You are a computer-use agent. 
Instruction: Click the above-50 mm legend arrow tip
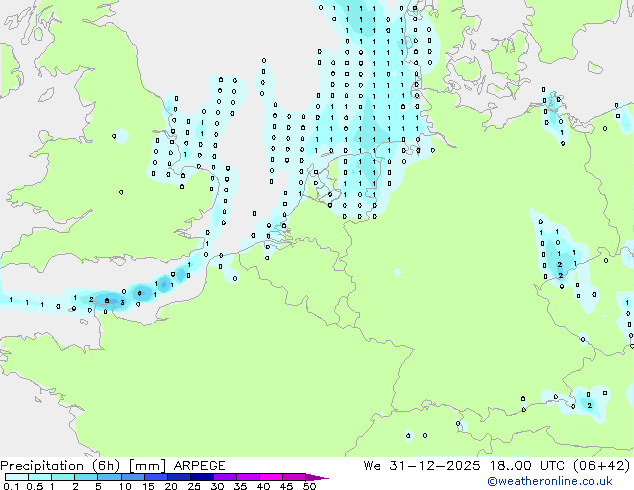pos(317,477)
